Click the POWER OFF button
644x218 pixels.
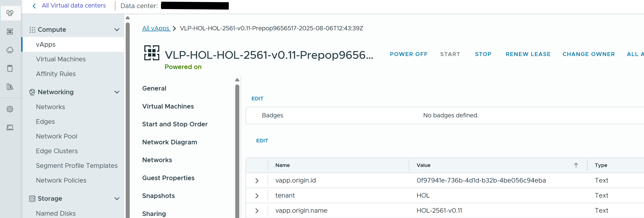pos(409,54)
